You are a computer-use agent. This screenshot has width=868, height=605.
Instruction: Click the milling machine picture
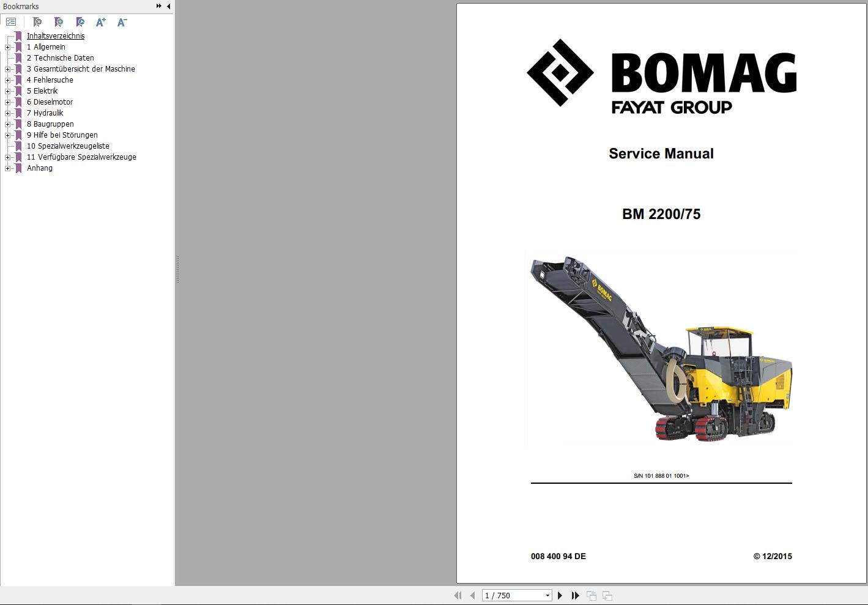[661, 347]
